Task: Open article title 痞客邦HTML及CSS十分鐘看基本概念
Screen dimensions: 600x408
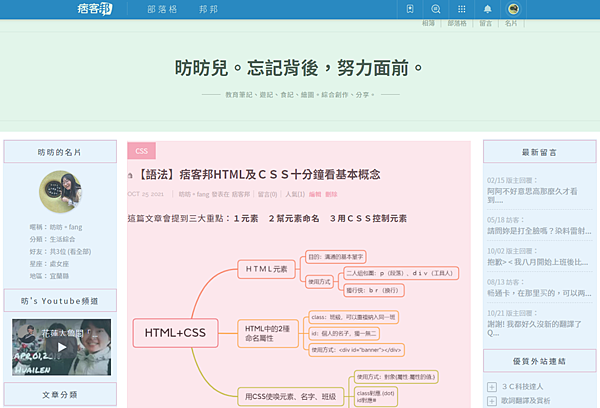Action: pos(258,175)
